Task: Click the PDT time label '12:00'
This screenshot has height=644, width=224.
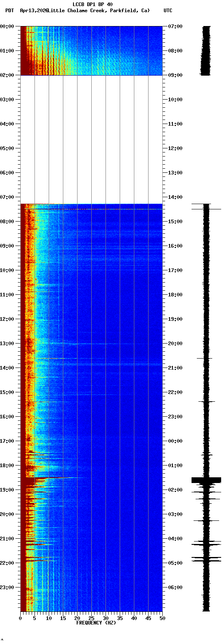Action: [7, 319]
